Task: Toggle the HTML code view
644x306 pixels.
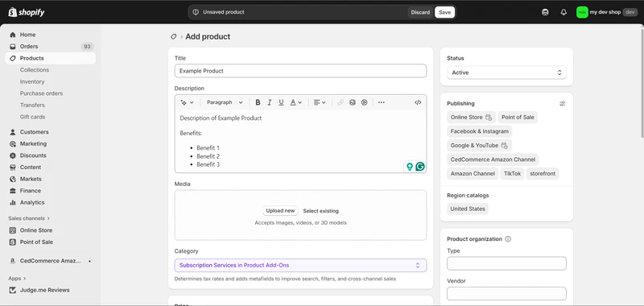Action: coord(418,102)
